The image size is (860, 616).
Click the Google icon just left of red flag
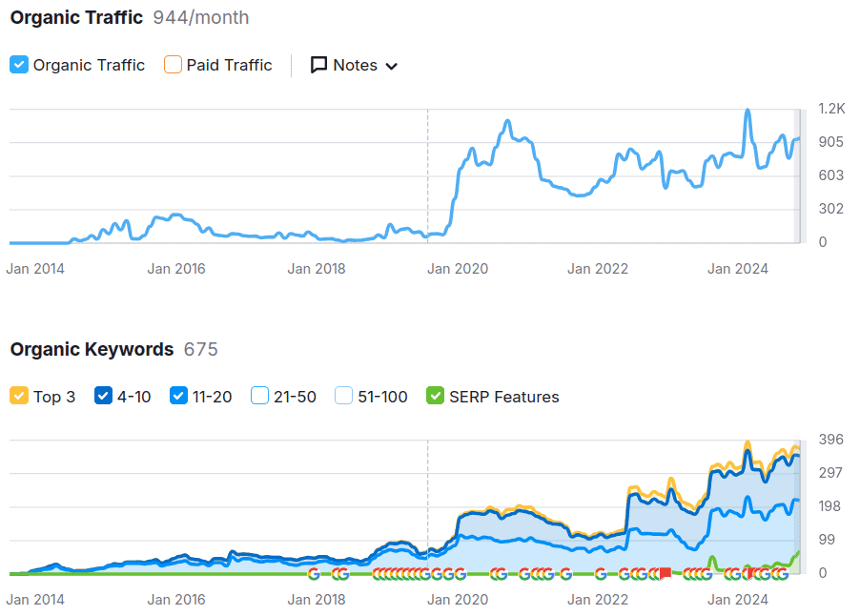tap(653, 573)
